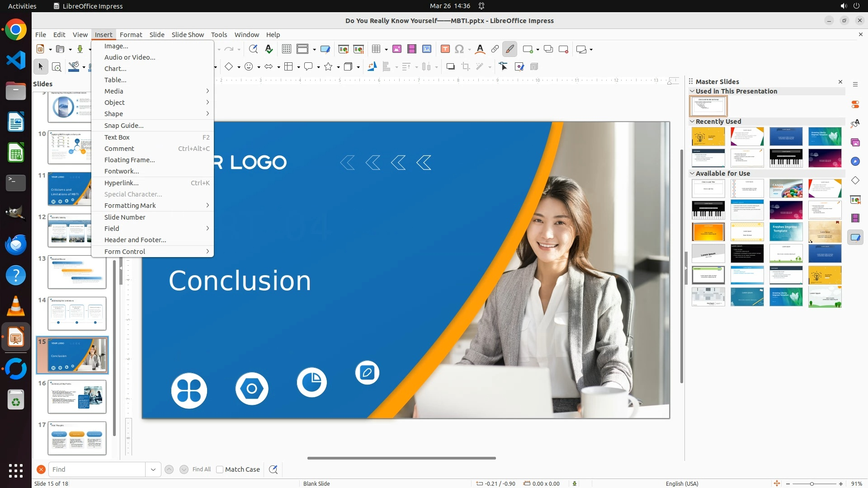868x488 pixels.
Task: Collapse the Available for Use section
Action: pyautogui.click(x=692, y=174)
